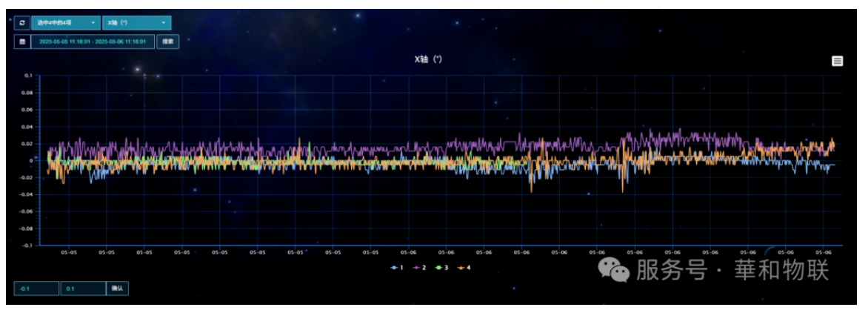This screenshot has height=310, width=868.
Task: Click the '确认' confirm button
Action: 117,288
